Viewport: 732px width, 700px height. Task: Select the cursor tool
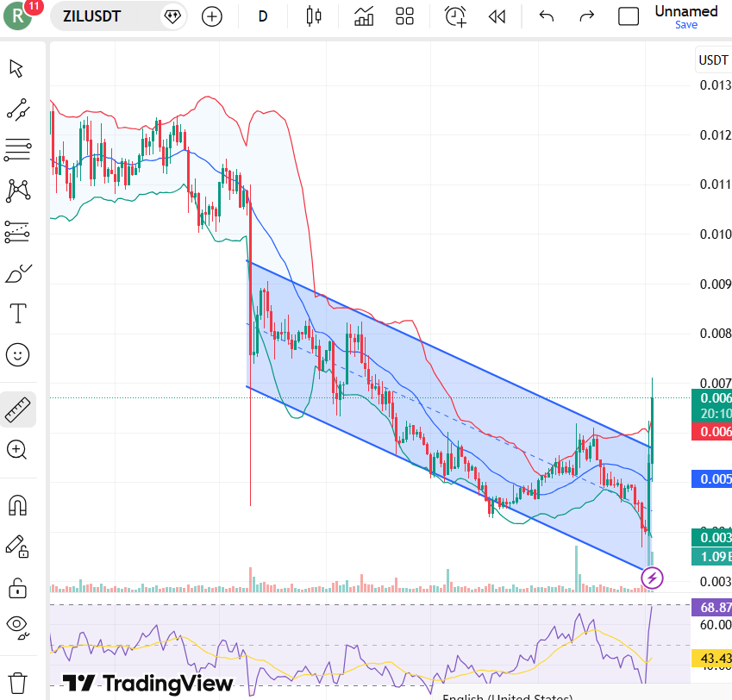pyautogui.click(x=17, y=68)
